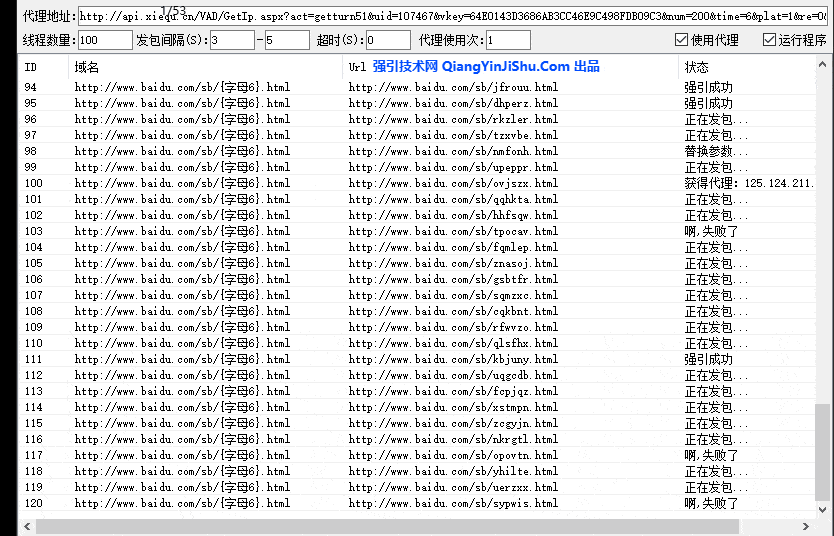Screen dimensions: 834x536
Task: Click the horizontal scrollbar right arrow
Action: [806, 526]
